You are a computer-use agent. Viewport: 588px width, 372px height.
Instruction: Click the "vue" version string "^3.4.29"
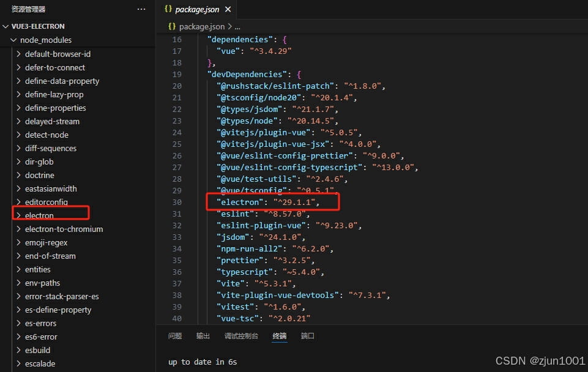coord(271,51)
